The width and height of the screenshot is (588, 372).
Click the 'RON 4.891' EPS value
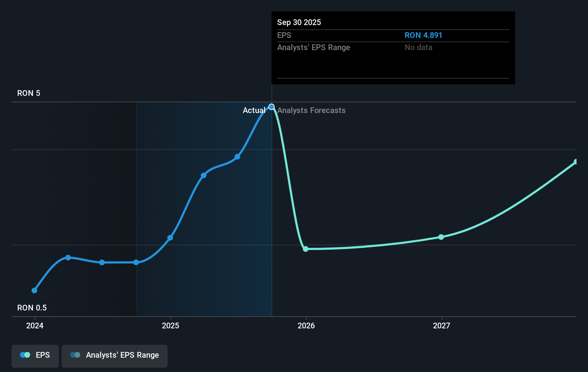pyautogui.click(x=423, y=35)
